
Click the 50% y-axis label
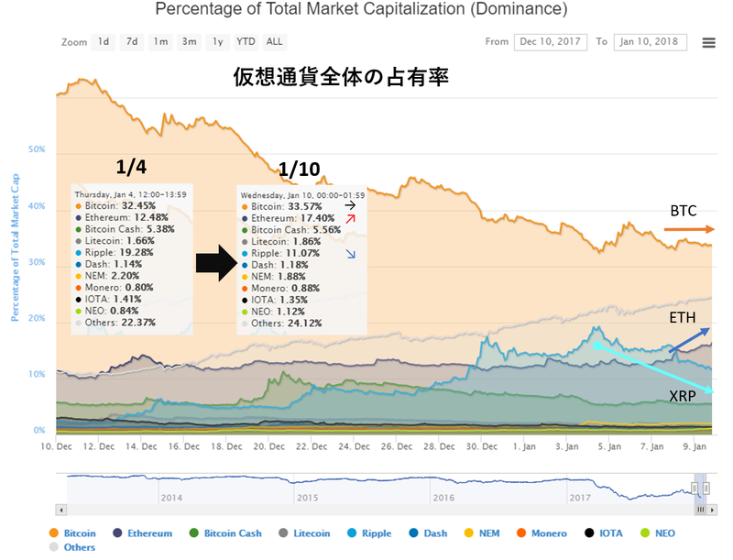point(37,149)
